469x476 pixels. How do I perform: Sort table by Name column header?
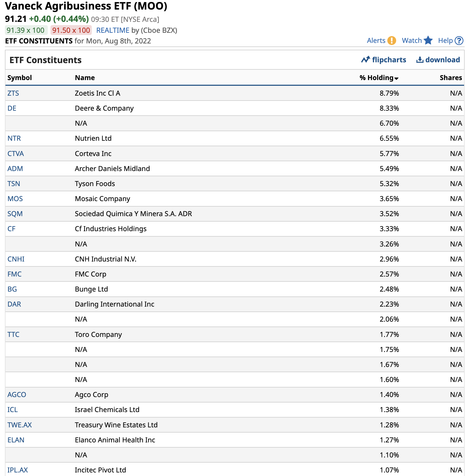(85, 78)
